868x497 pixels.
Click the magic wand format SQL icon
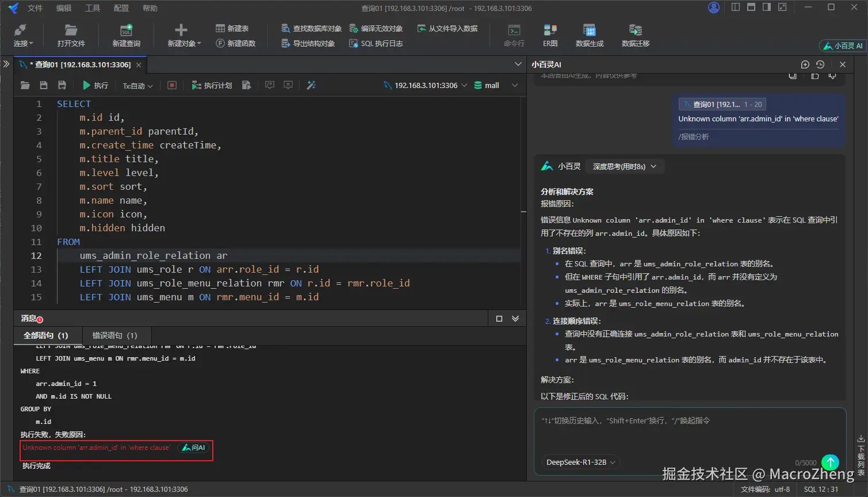click(311, 85)
